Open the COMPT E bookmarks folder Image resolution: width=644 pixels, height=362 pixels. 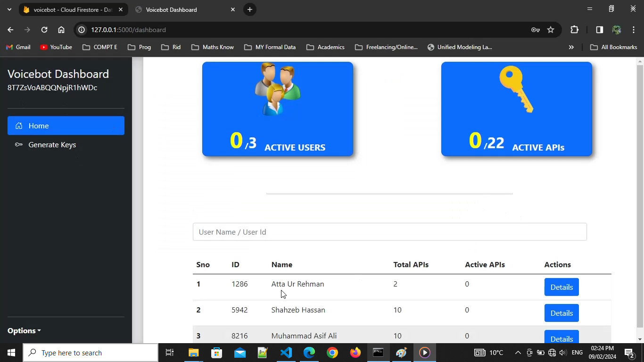(99, 47)
